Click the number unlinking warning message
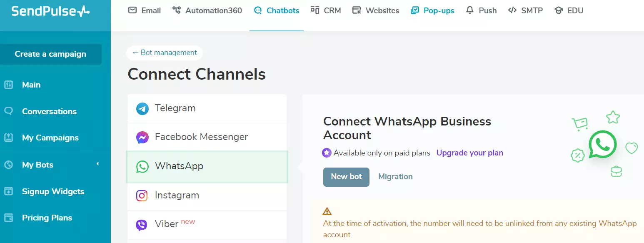This screenshot has height=243, width=644. [480, 229]
